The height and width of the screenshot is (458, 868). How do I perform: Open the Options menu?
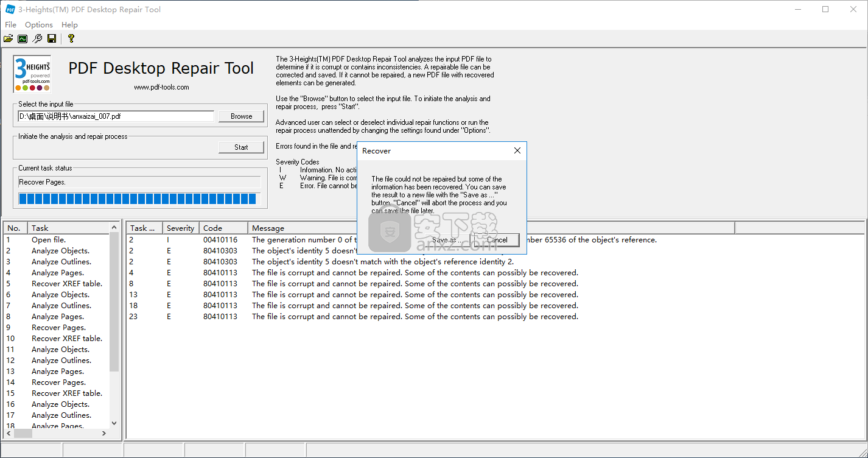39,25
